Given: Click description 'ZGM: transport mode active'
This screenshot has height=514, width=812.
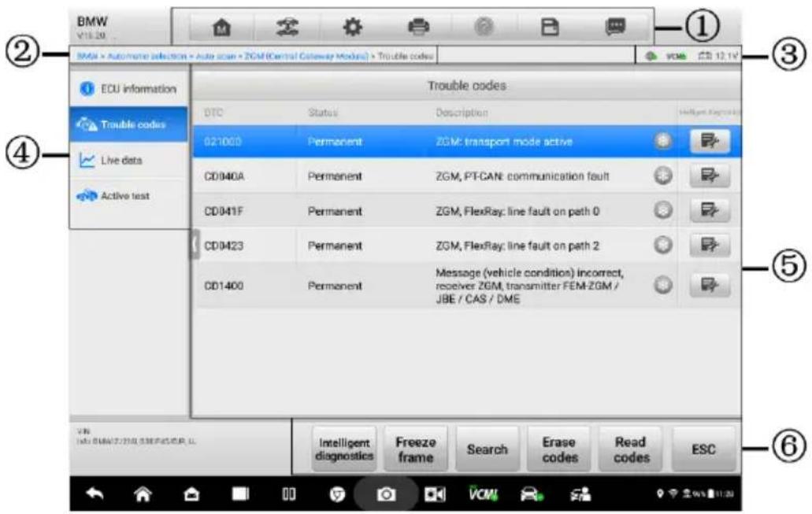Looking at the screenshot, I should 504,142.
